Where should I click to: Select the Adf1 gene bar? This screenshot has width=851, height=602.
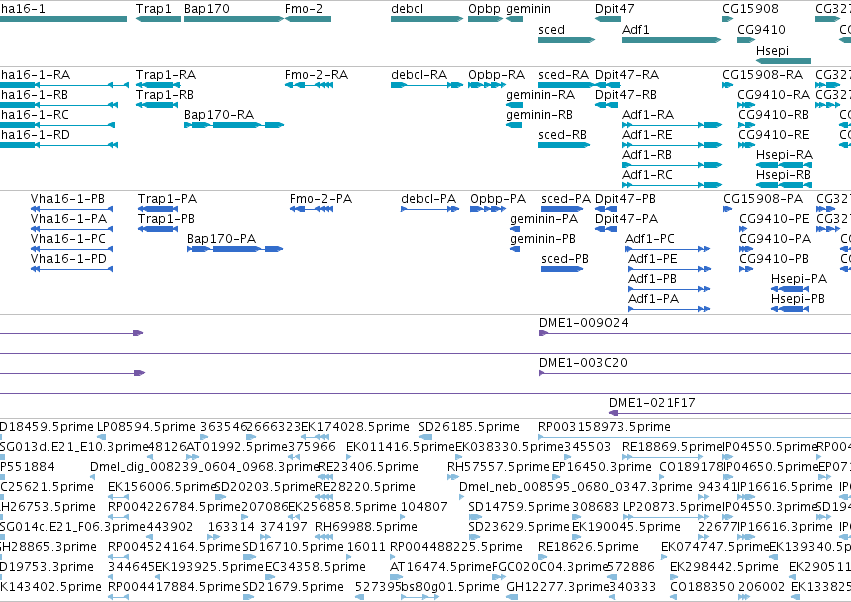pyautogui.click(x=671, y=40)
